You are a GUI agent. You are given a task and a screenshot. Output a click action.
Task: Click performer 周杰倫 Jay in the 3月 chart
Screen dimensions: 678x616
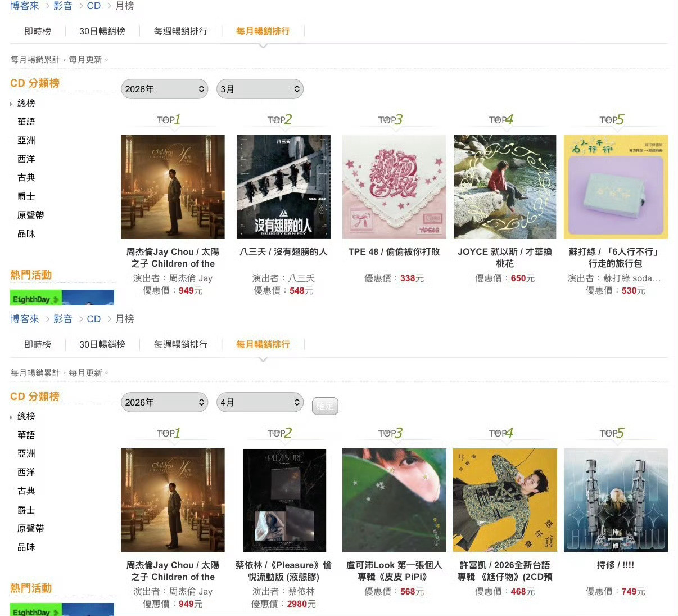[x=191, y=278]
